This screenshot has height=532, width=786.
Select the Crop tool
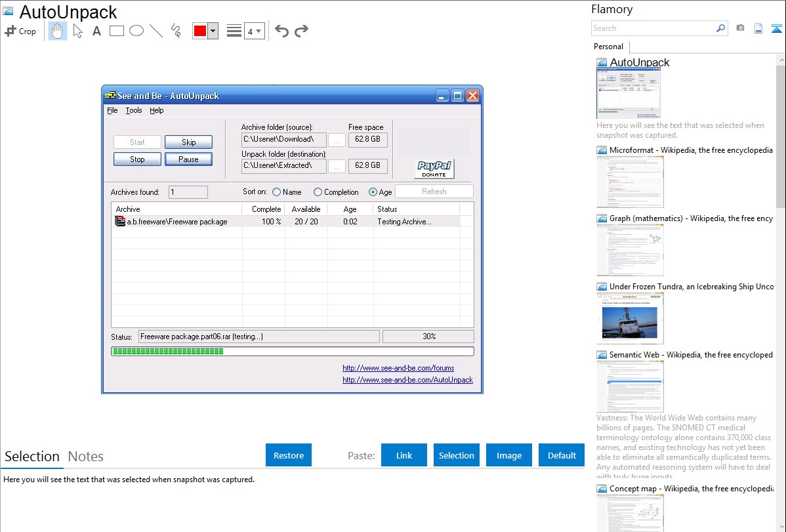pyautogui.click(x=20, y=31)
